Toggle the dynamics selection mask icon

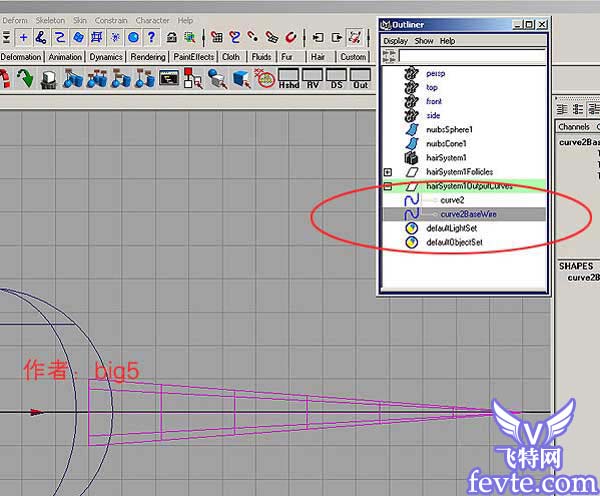115,38
